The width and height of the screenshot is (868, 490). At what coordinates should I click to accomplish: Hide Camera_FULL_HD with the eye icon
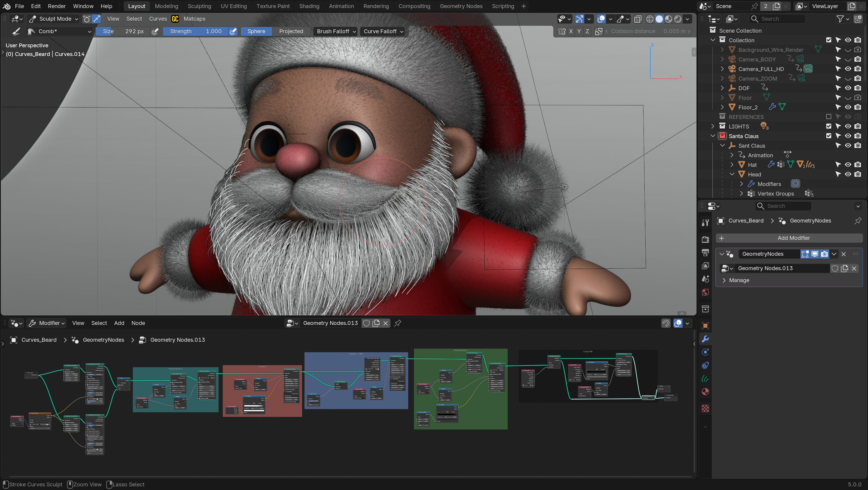[x=848, y=69]
